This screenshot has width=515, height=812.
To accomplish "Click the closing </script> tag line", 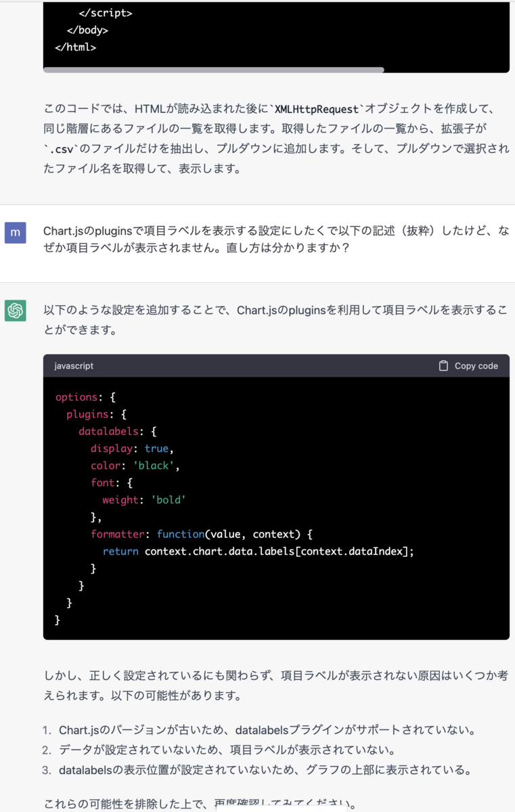I will click(x=106, y=14).
